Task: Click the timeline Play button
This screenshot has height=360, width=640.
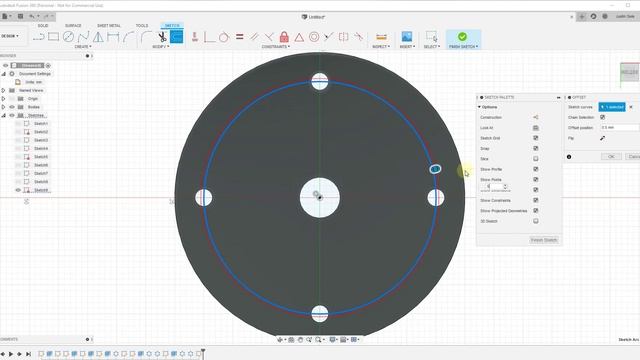Action: [11, 354]
